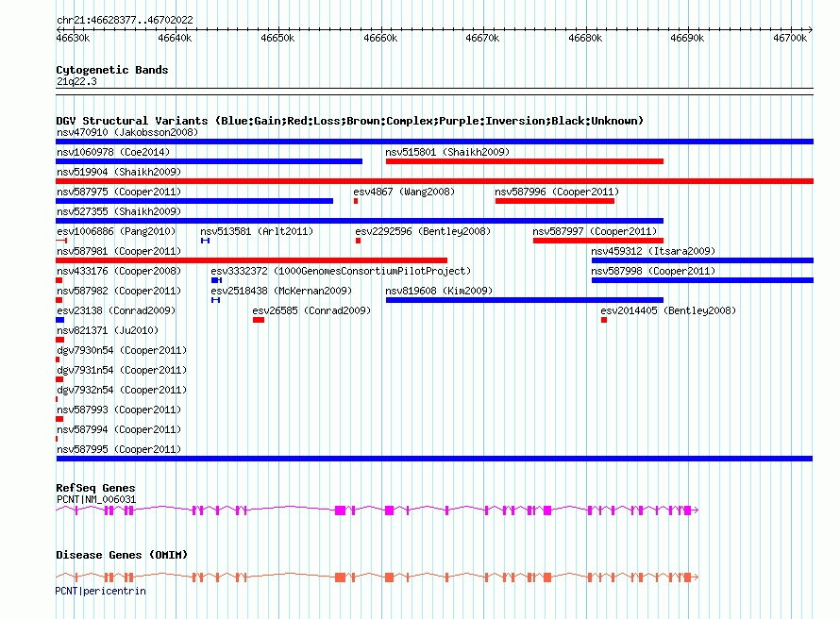Click esv1006886 (Pang2010) label

coord(116,231)
